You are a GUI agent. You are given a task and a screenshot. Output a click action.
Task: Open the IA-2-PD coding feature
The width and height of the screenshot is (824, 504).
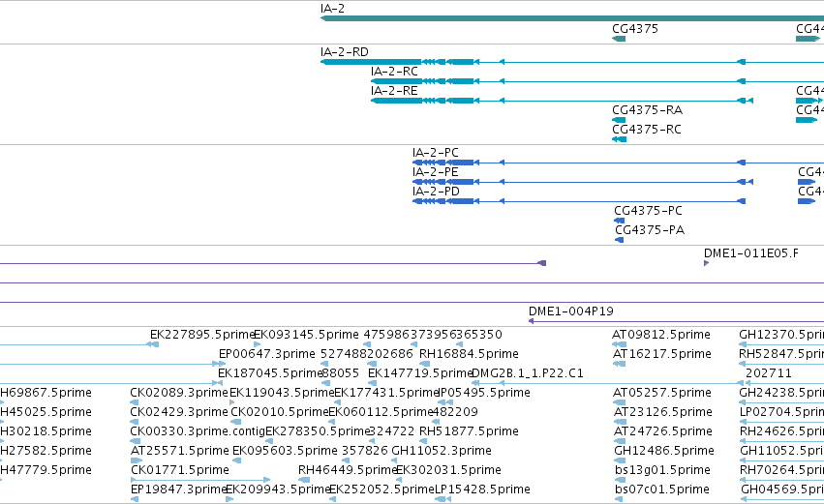[x=436, y=192]
